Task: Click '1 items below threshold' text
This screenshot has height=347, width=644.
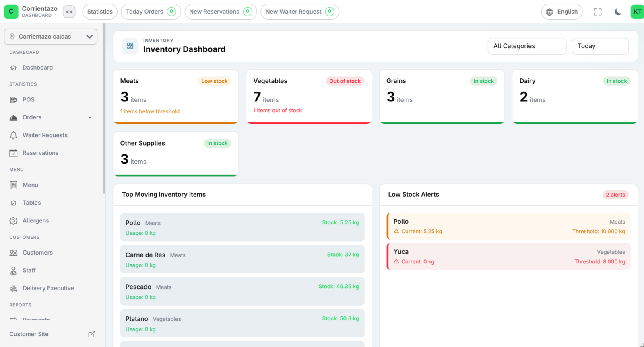Action: pos(150,111)
